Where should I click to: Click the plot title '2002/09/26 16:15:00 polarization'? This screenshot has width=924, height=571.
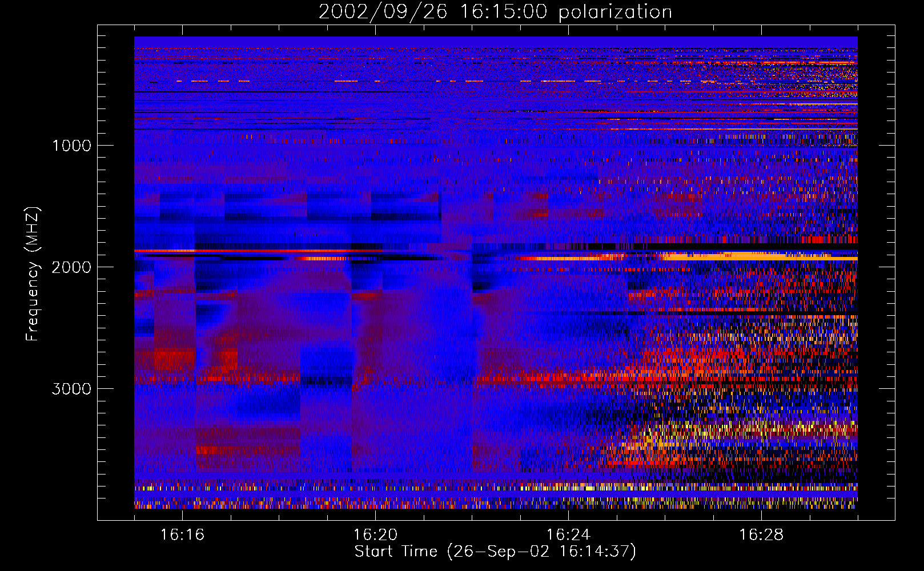coord(495,11)
